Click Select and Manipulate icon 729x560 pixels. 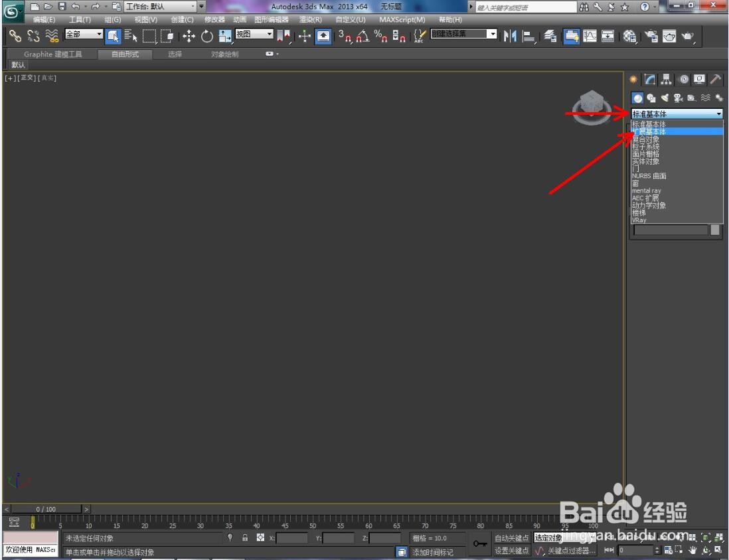click(305, 36)
